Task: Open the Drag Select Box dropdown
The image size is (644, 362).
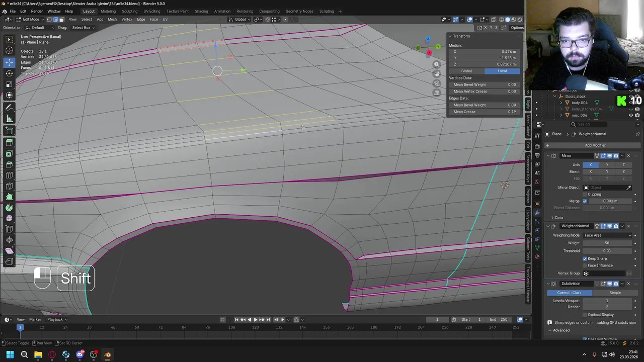Action: click(83, 28)
